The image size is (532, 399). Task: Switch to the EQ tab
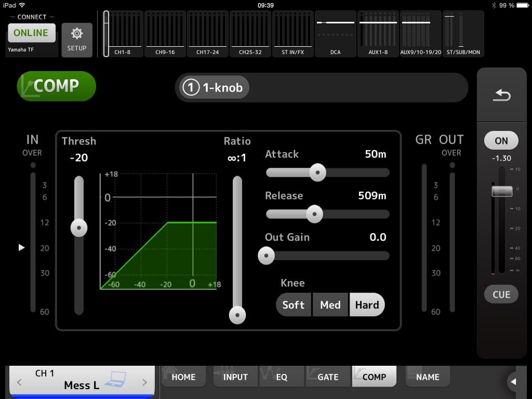point(281,377)
